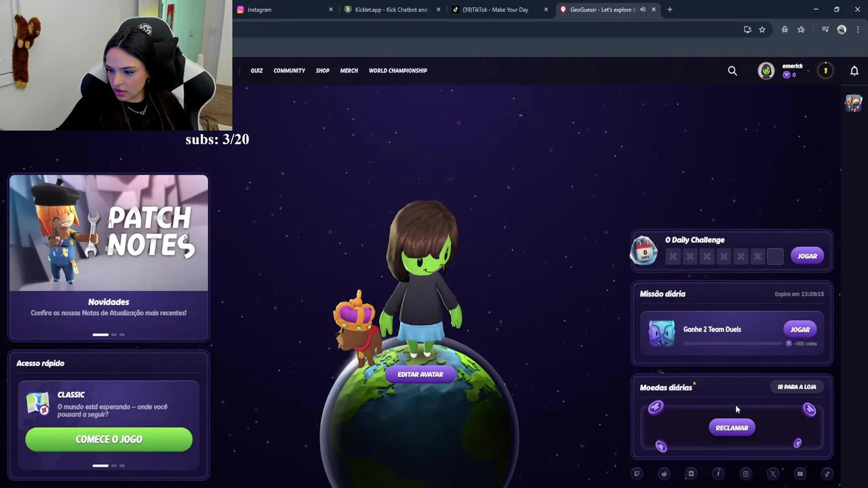
Task: Click IR PARA A LOJA
Action: coord(797,387)
